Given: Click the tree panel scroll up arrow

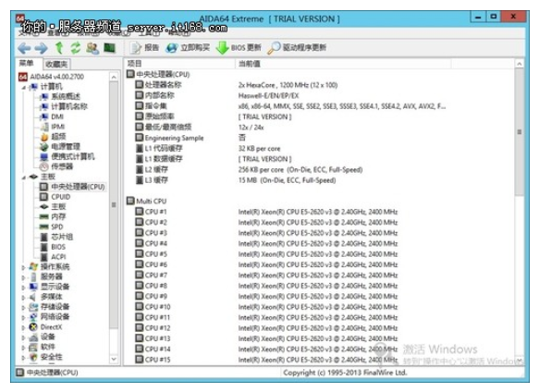Looking at the screenshot, I should 114,77.
